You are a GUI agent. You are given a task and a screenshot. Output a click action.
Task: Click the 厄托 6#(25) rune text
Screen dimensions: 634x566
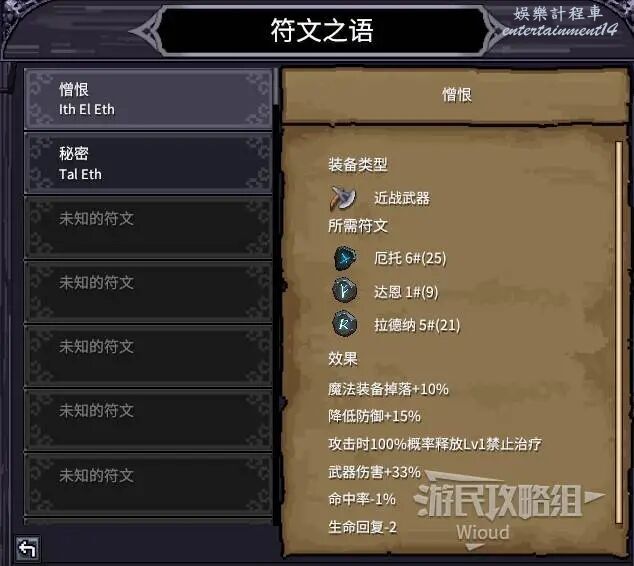click(x=410, y=258)
